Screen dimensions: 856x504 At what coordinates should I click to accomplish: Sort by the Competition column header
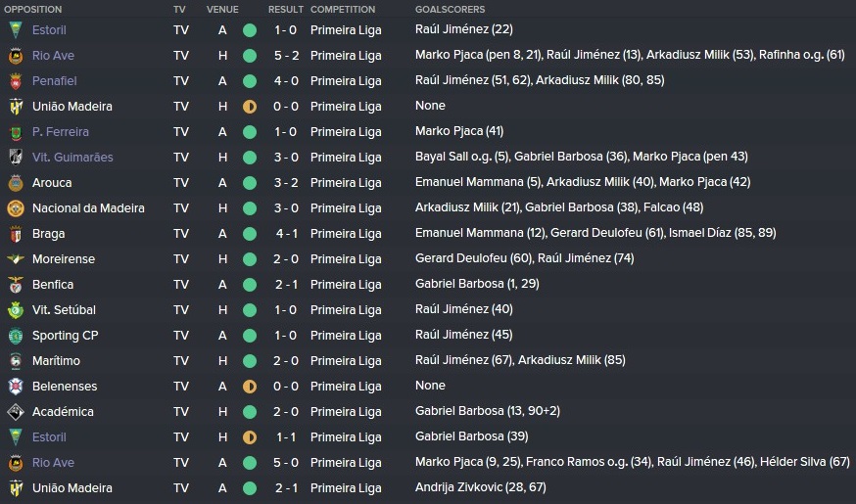coord(343,9)
